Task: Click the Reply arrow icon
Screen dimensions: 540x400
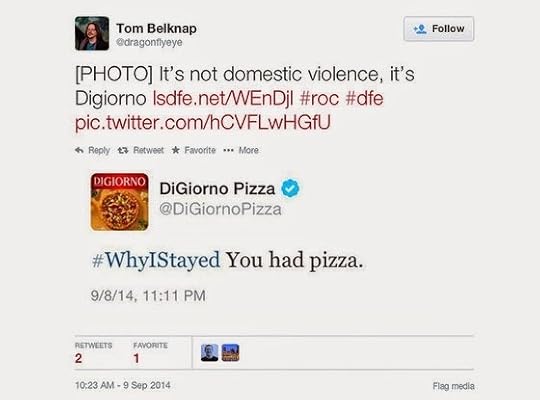Action: 80,150
